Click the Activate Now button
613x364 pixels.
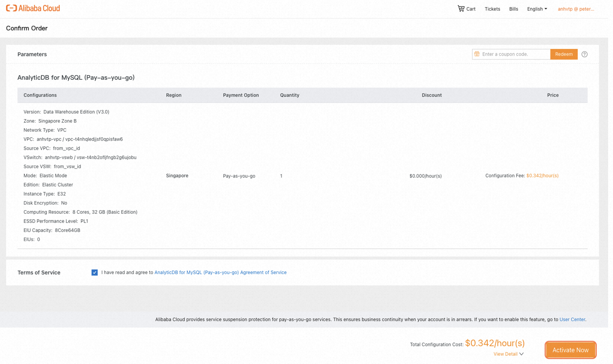click(x=570, y=350)
